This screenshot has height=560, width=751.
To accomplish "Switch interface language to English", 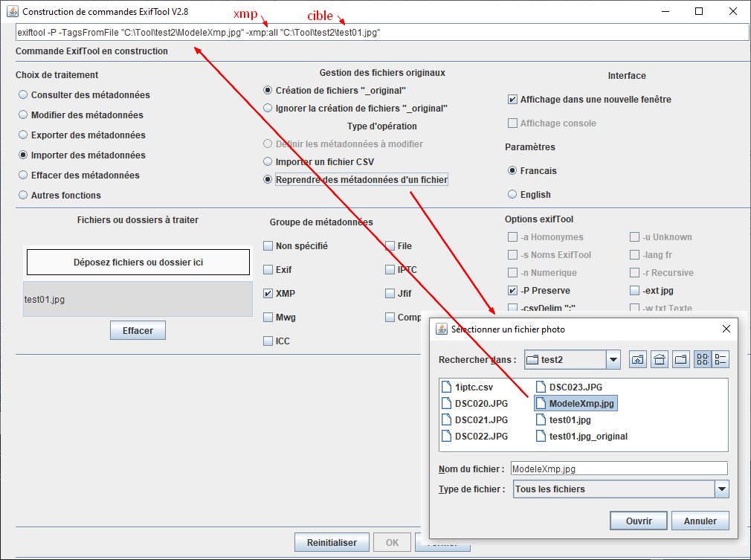I will [512, 195].
